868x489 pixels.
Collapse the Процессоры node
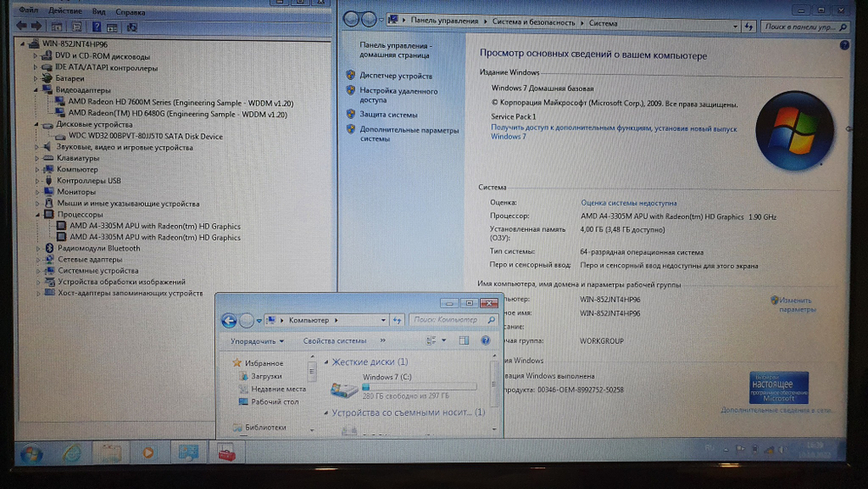[x=38, y=215]
